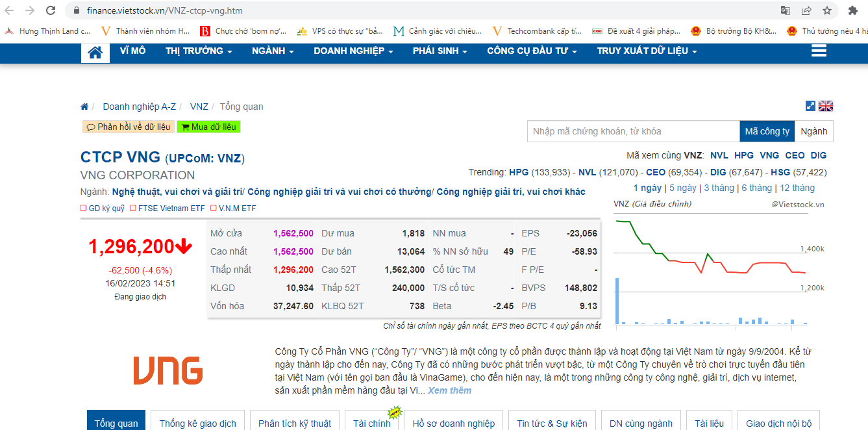Reload the page with refresh icon
The width and height of the screenshot is (868, 430).
click(x=51, y=10)
